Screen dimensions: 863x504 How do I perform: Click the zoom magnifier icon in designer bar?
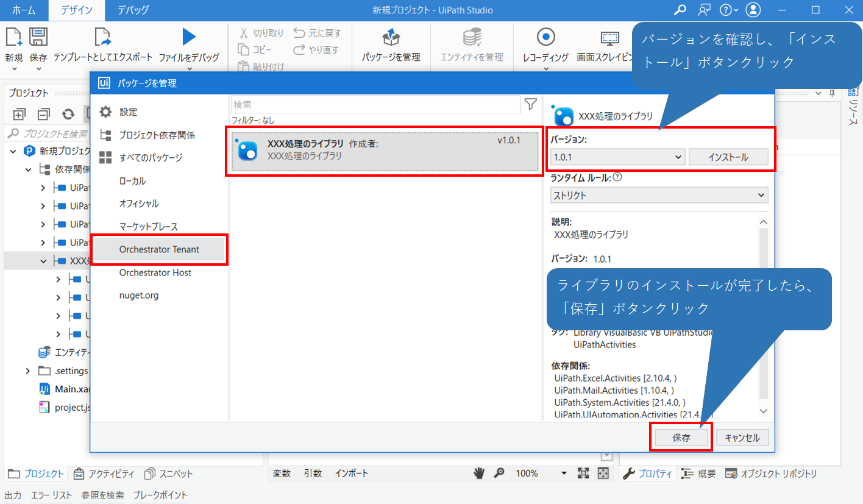coord(499,474)
